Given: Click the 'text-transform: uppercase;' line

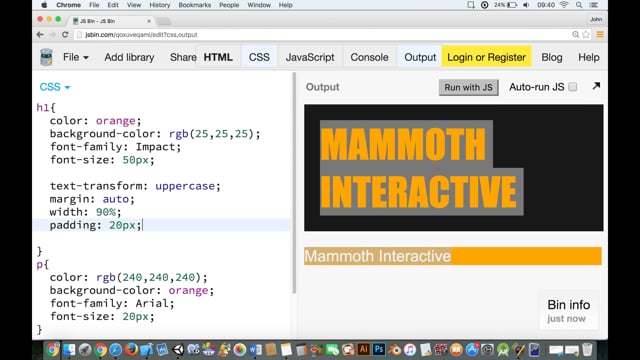Looking at the screenshot, I should coord(135,186).
